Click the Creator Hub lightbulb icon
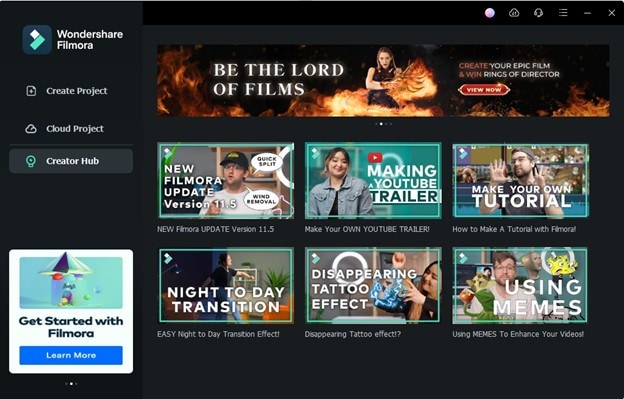This screenshot has height=399, width=624. tap(31, 161)
